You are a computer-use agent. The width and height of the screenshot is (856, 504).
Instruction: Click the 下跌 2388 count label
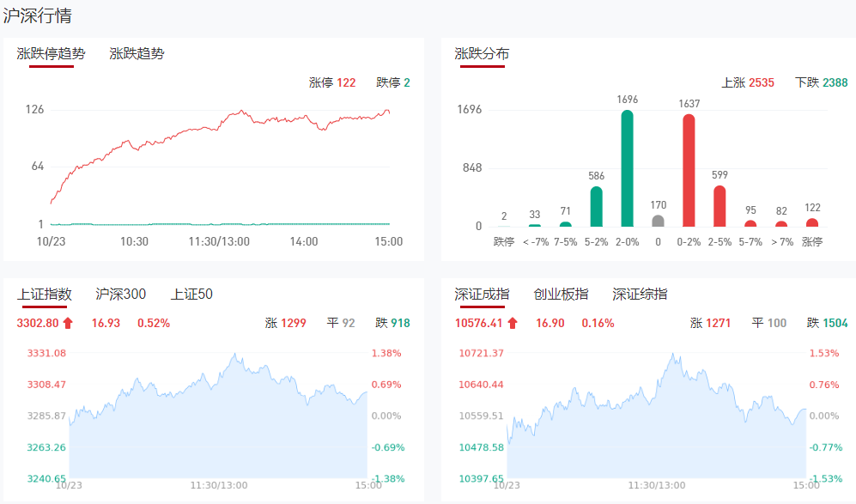tap(821, 82)
